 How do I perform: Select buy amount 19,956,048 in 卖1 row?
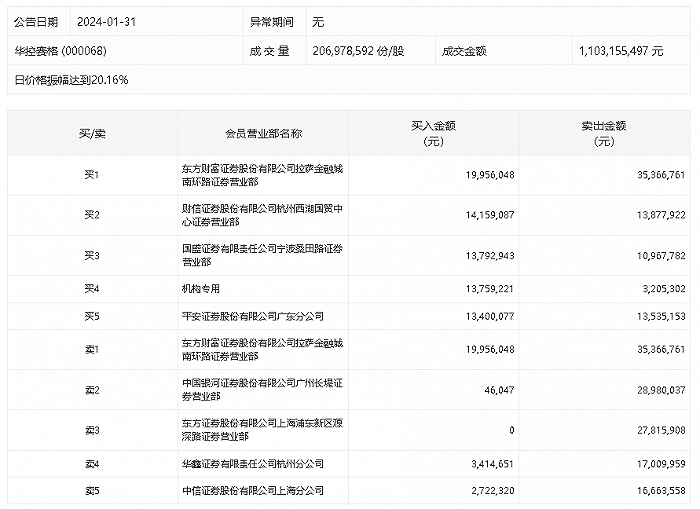(x=490, y=349)
